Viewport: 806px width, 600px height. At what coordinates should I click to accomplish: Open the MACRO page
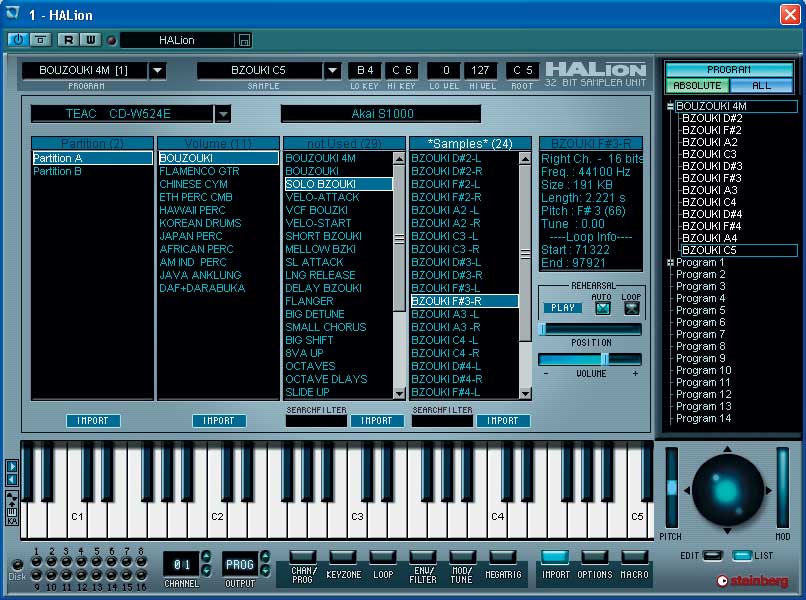point(634,557)
